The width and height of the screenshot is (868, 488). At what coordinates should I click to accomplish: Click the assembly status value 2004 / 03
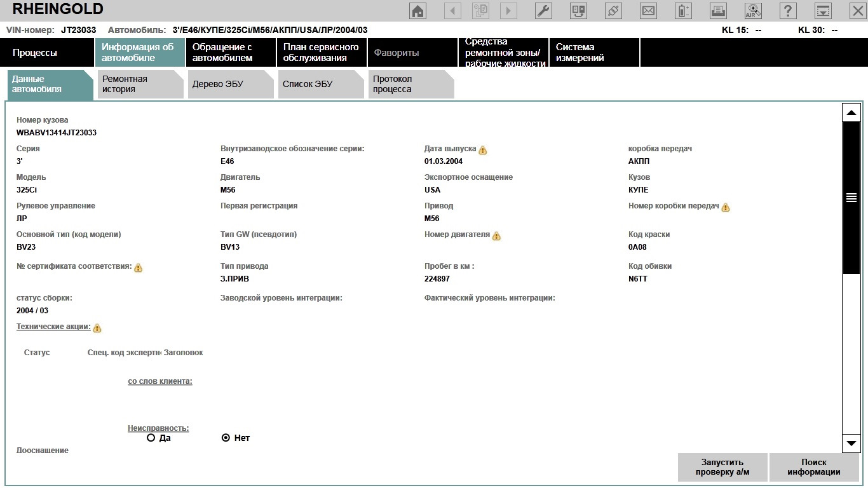[x=32, y=311]
